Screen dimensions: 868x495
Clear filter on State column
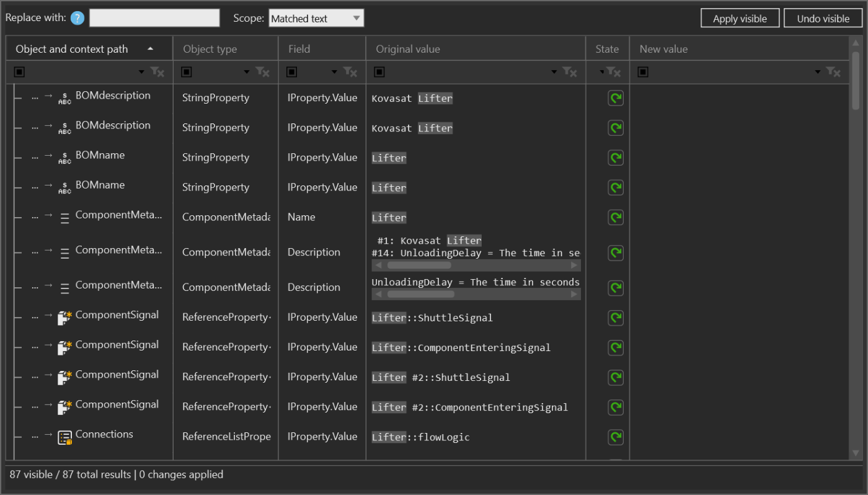point(614,72)
